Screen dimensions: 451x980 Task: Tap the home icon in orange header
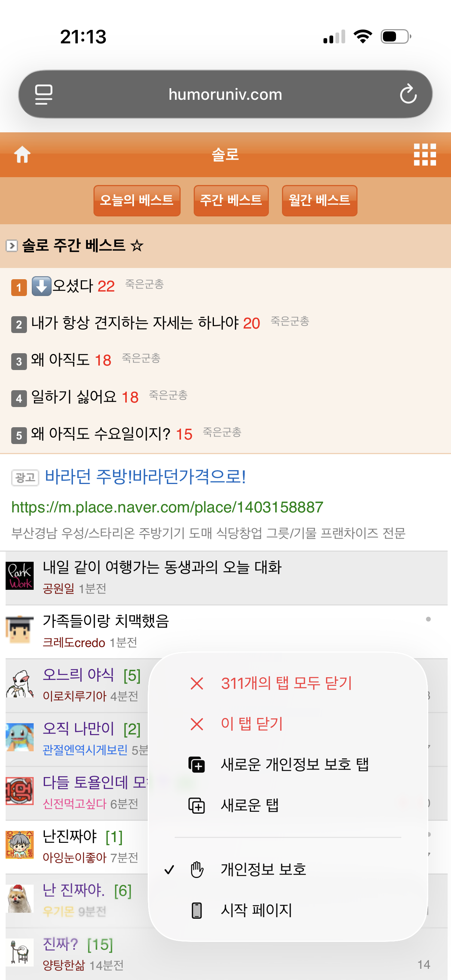click(22, 154)
